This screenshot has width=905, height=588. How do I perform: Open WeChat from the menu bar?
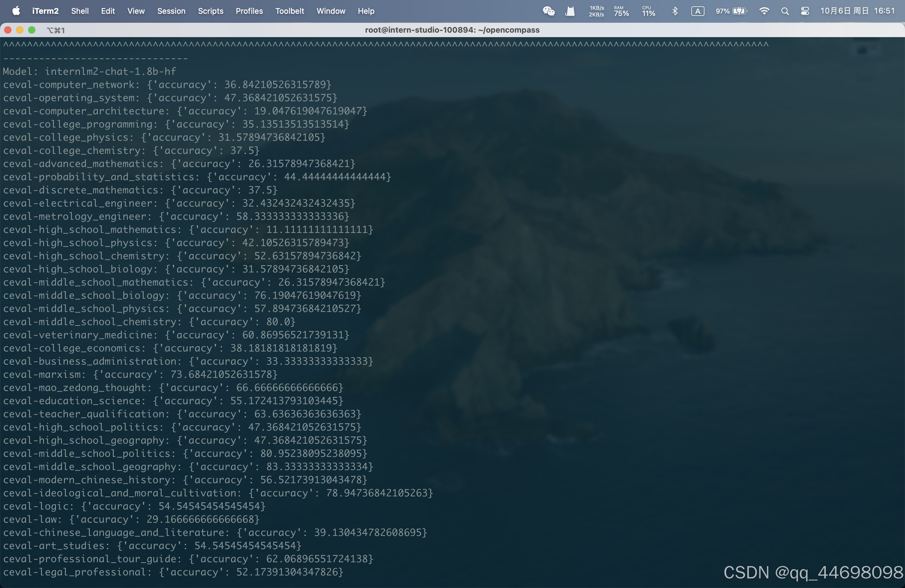(x=549, y=11)
